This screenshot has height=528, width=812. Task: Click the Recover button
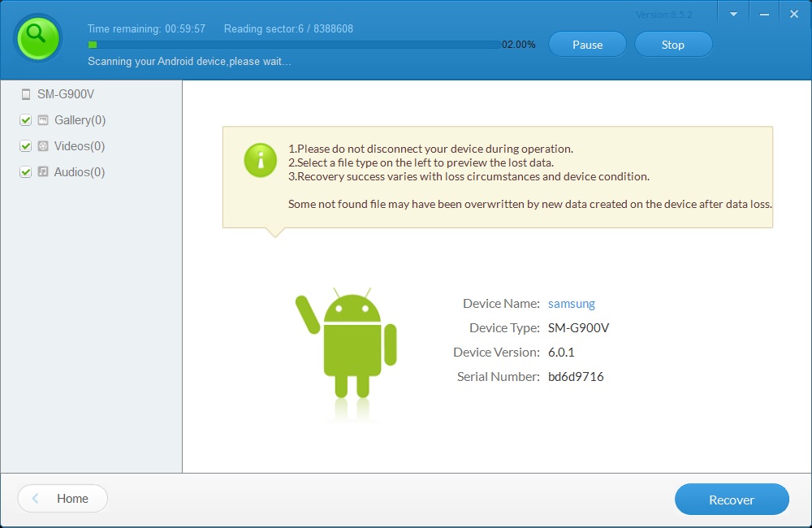click(731, 499)
